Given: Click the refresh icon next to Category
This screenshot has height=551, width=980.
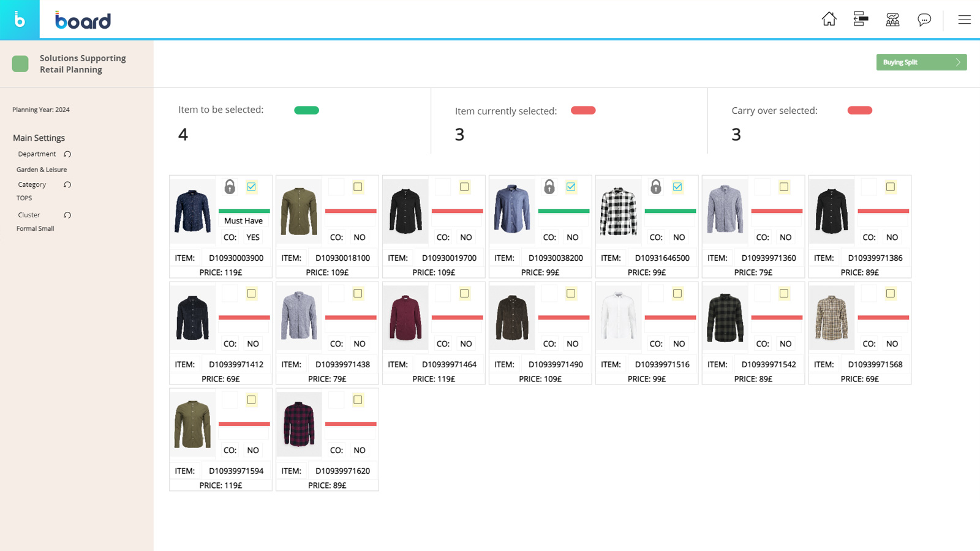Looking at the screenshot, I should coord(67,184).
